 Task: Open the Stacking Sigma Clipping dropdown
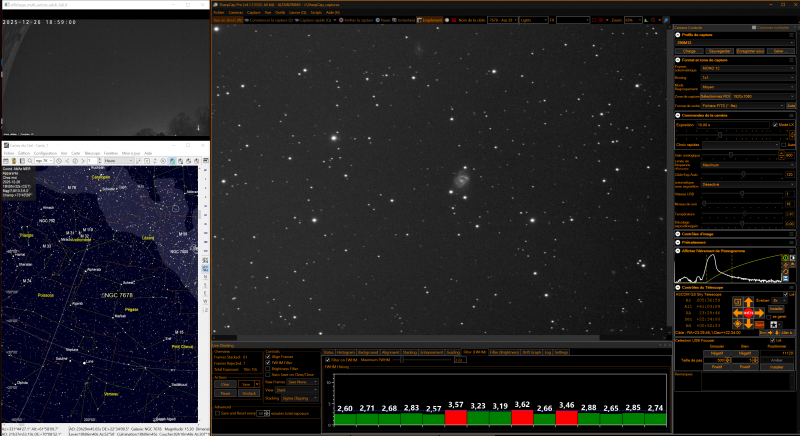tap(300, 398)
